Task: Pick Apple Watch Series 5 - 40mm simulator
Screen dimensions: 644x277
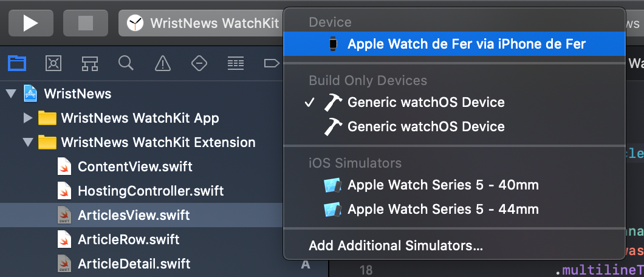Action: pos(454,185)
